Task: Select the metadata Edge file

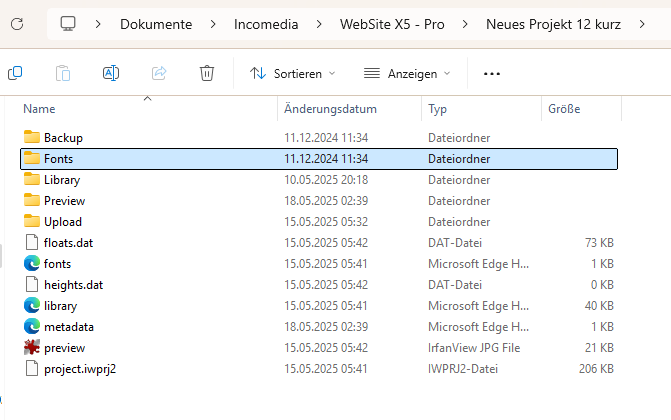Action: 319,327
